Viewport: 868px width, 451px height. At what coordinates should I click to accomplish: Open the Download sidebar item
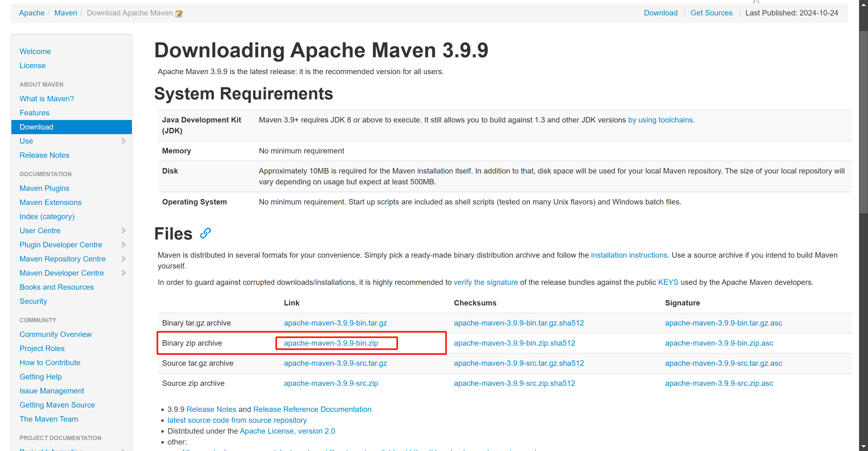tap(36, 127)
